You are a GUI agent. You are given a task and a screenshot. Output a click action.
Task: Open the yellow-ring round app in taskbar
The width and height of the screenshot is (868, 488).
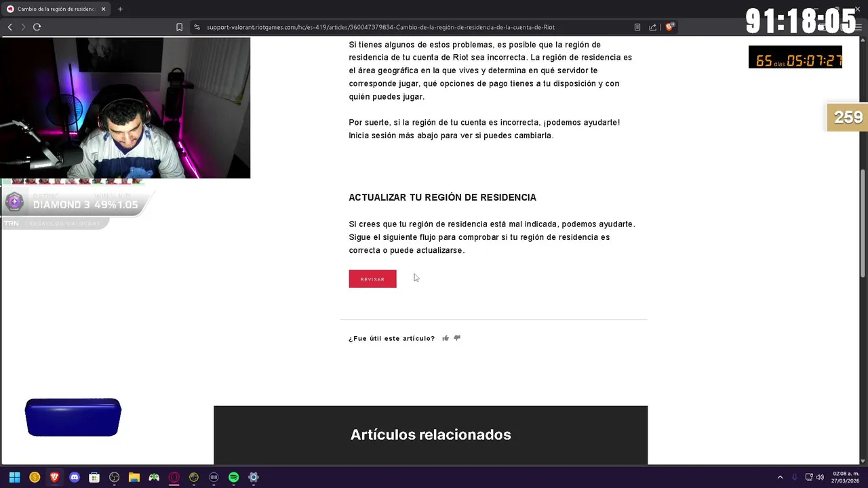click(x=194, y=477)
